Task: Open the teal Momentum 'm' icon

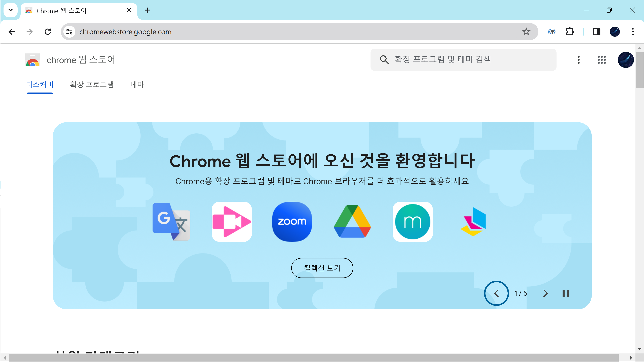Action: coord(413,222)
